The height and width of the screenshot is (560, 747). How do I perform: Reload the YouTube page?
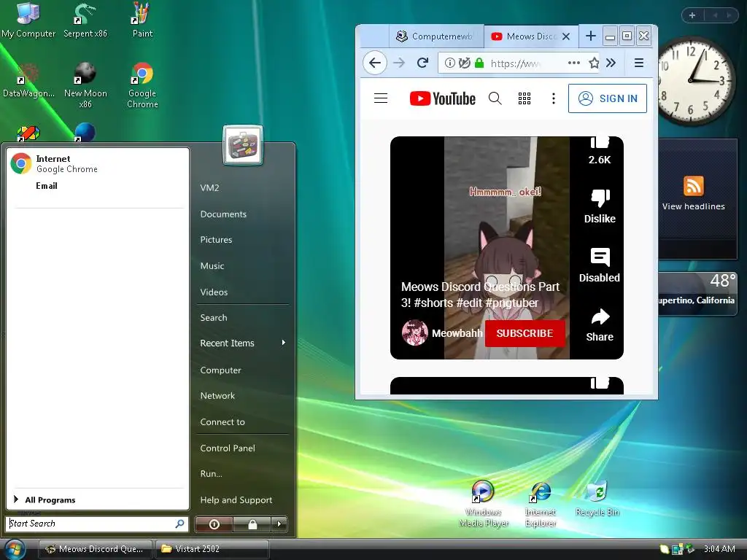tap(422, 63)
